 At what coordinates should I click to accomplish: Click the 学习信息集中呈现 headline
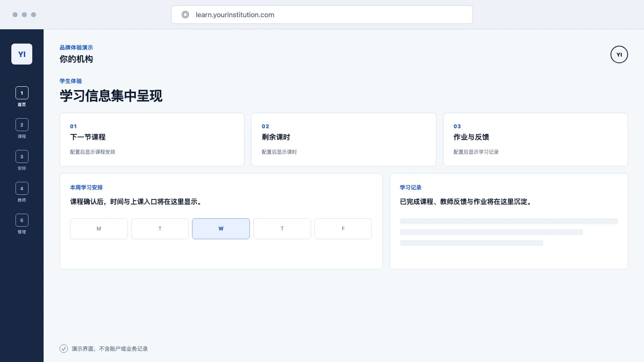click(x=111, y=96)
